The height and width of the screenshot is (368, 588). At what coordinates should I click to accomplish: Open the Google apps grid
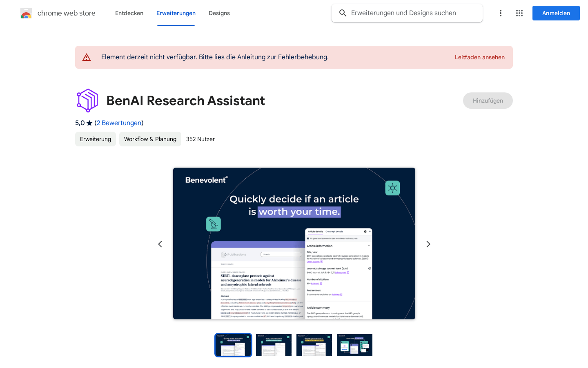pos(519,13)
